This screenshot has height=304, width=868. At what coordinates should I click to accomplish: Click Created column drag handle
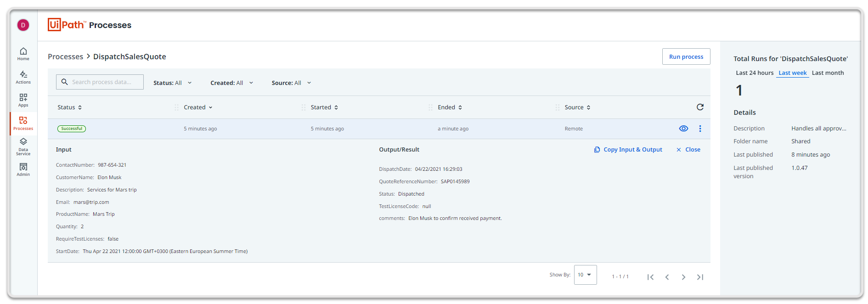click(176, 107)
